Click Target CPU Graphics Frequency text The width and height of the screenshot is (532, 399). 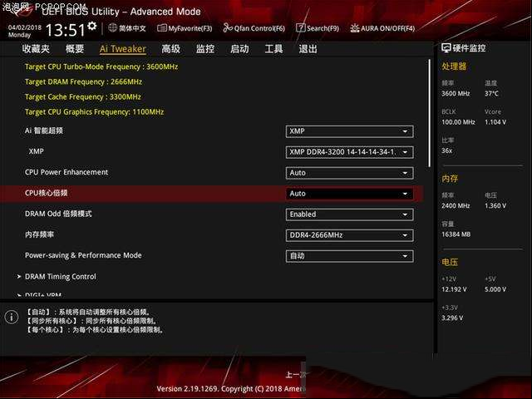tap(94, 111)
